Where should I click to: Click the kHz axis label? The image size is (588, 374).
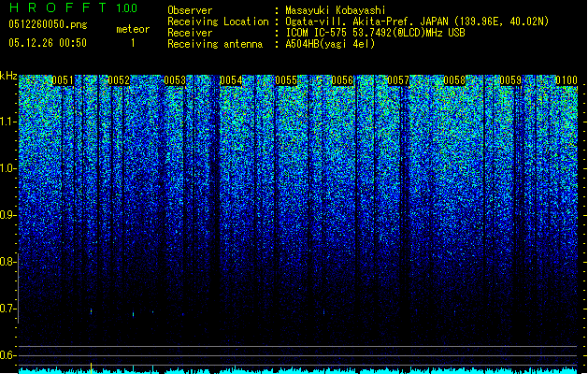[8, 76]
